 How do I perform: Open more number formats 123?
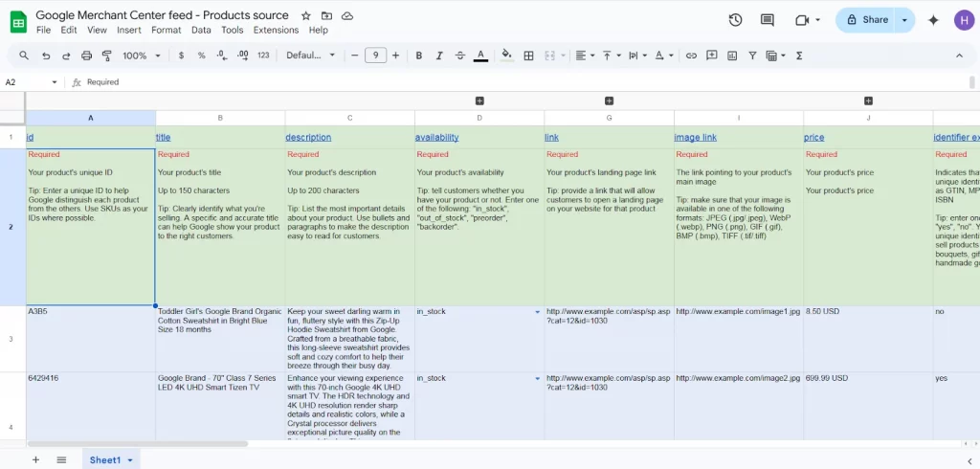pyautogui.click(x=263, y=56)
